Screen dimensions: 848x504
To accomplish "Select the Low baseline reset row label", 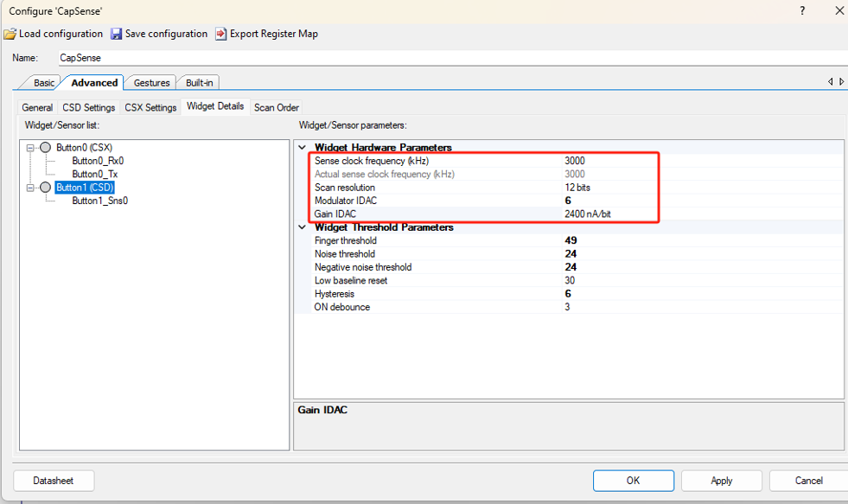I will pos(351,281).
